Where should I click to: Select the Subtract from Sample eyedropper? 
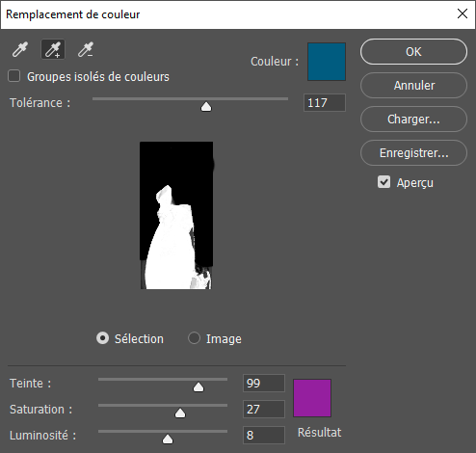pyautogui.click(x=86, y=50)
